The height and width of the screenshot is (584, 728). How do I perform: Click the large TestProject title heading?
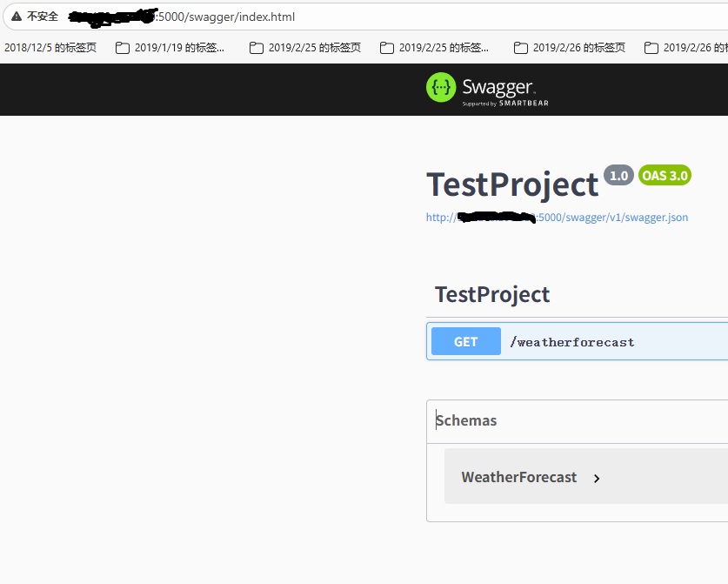coord(512,185)
